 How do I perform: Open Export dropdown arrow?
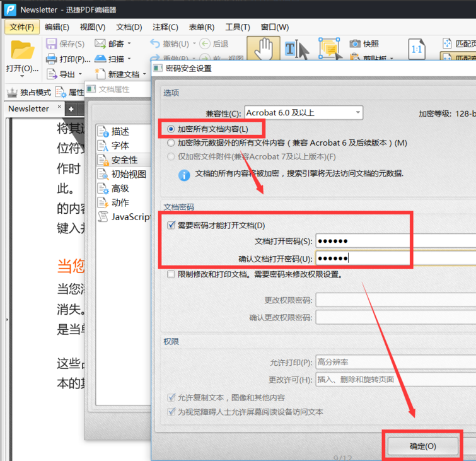pyautogui.click(x=81, y=74)
